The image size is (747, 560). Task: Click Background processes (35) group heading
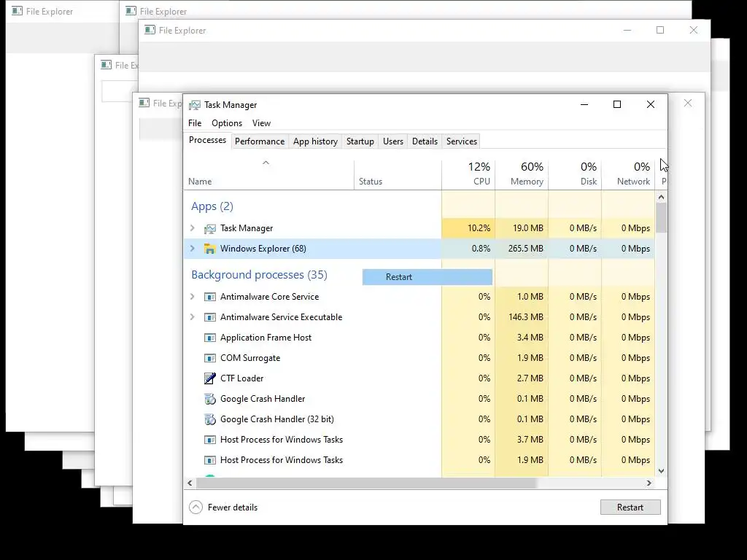pos(259,275)
